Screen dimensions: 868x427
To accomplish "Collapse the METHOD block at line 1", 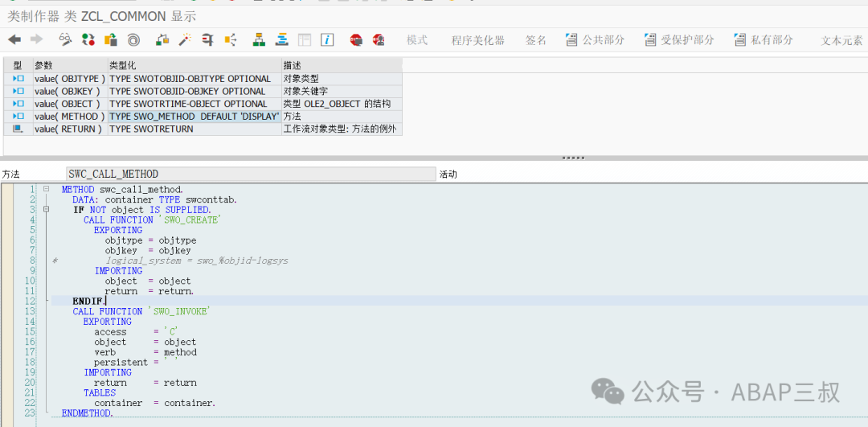I will 47,189.
